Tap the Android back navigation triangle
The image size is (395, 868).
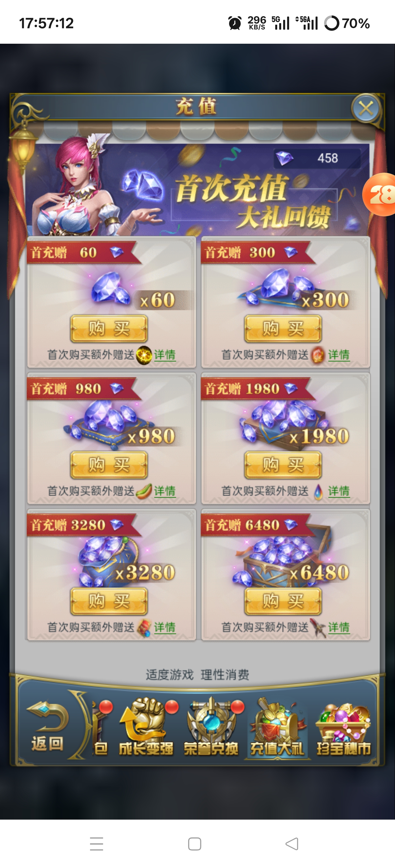click(292, 844)
